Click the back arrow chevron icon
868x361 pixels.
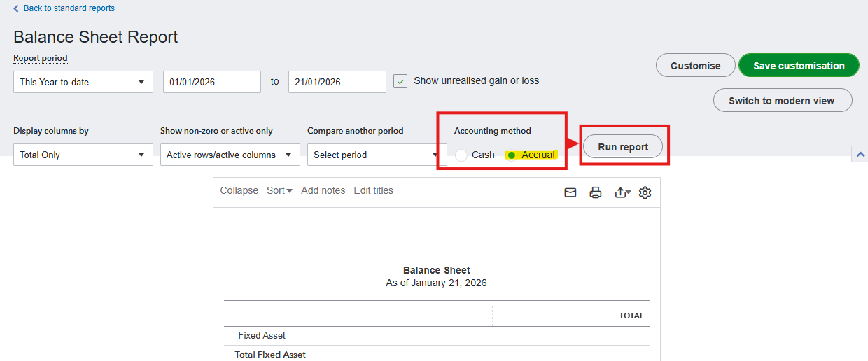16,8
